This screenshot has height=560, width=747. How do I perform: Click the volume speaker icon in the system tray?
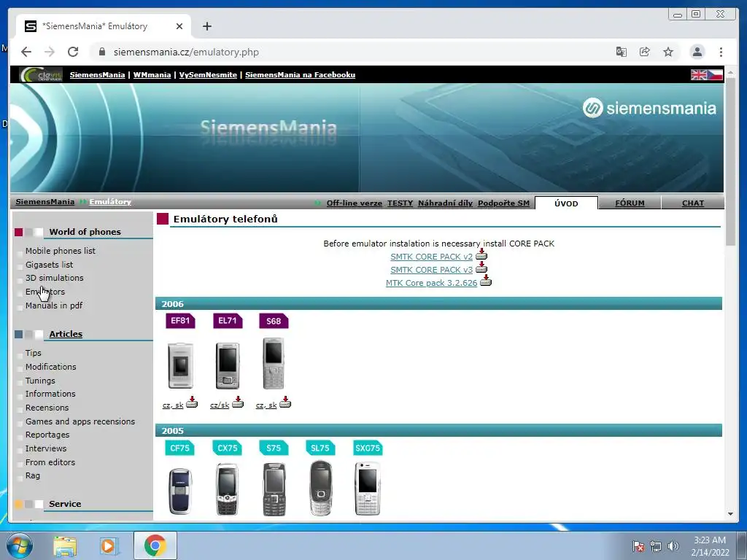click(x=673, y=546)
